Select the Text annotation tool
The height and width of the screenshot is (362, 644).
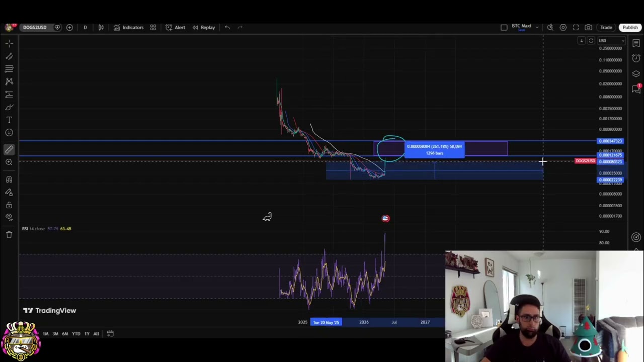tap(9, 120)
